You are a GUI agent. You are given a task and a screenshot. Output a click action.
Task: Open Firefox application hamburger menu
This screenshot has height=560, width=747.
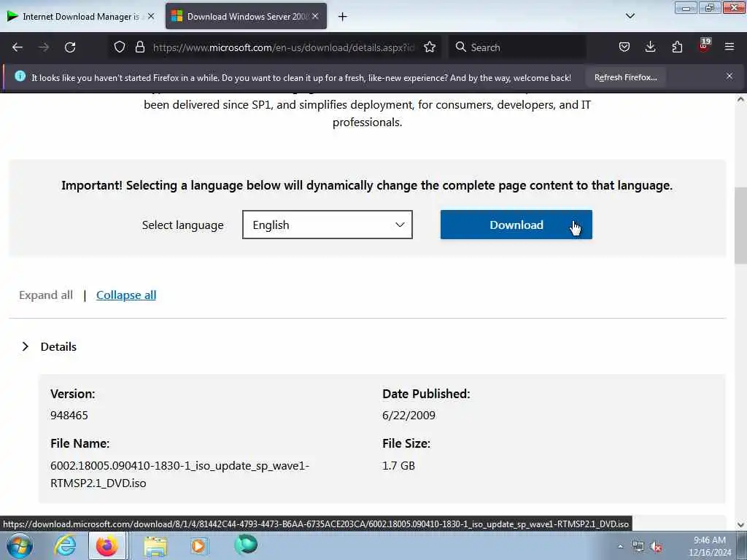(729, 47)
